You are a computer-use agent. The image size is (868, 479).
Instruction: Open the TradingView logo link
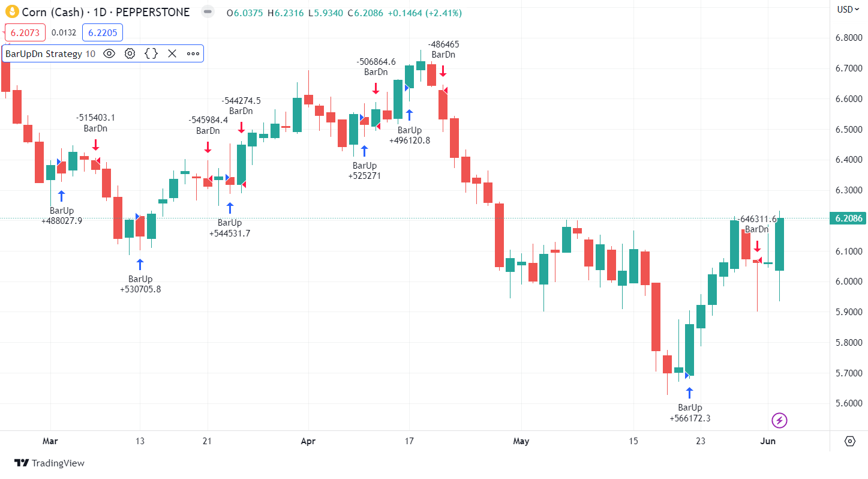coord(50,463)
